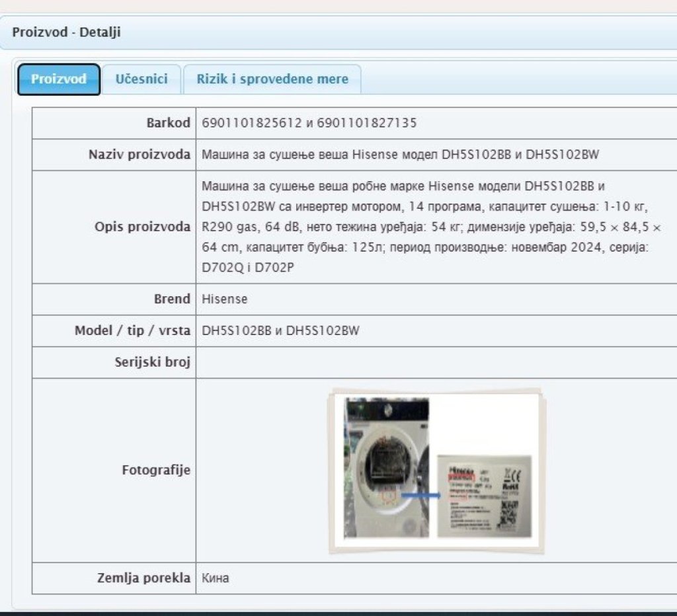This screenshot has height=616, width=677.
Task: Open the Rizik i sprovedene mere tab
Action: tap(272, 79)
